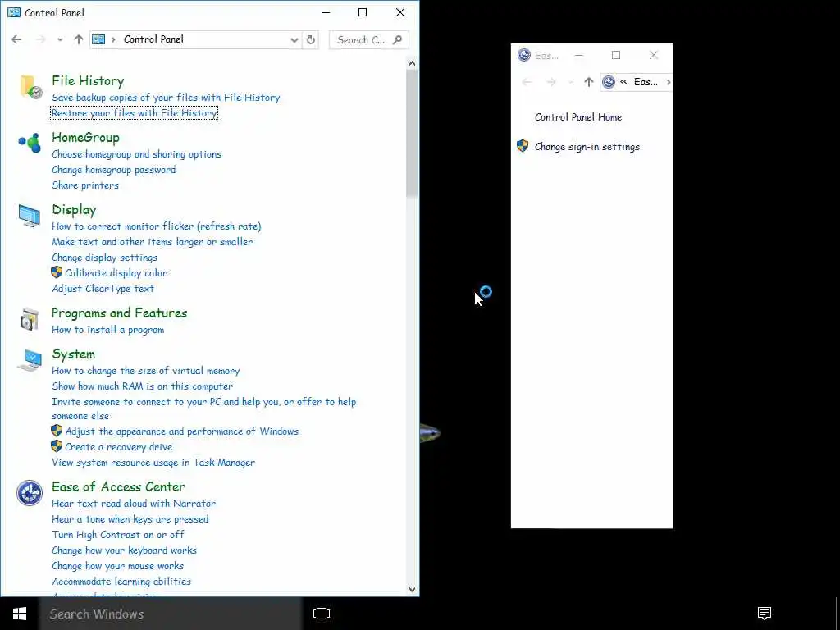Click the shield icon beside Create a recovery drive

pos(57,446)
